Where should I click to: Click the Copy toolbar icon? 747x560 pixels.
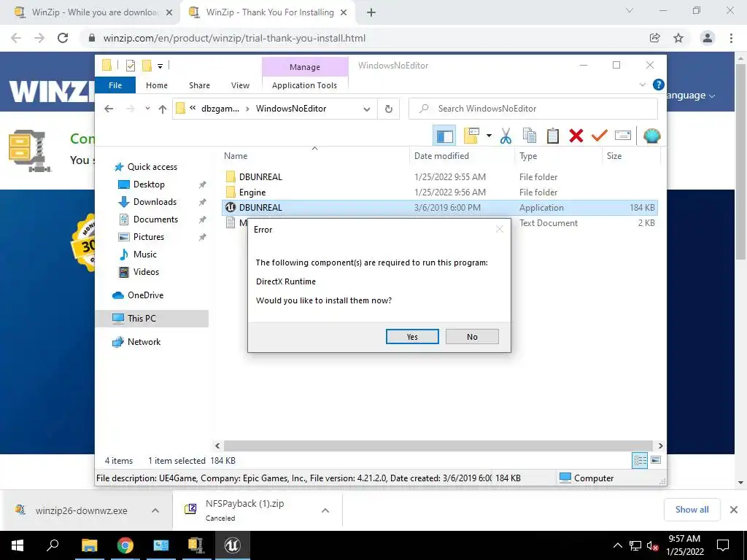pyautogui.click(x=530, y=136)
